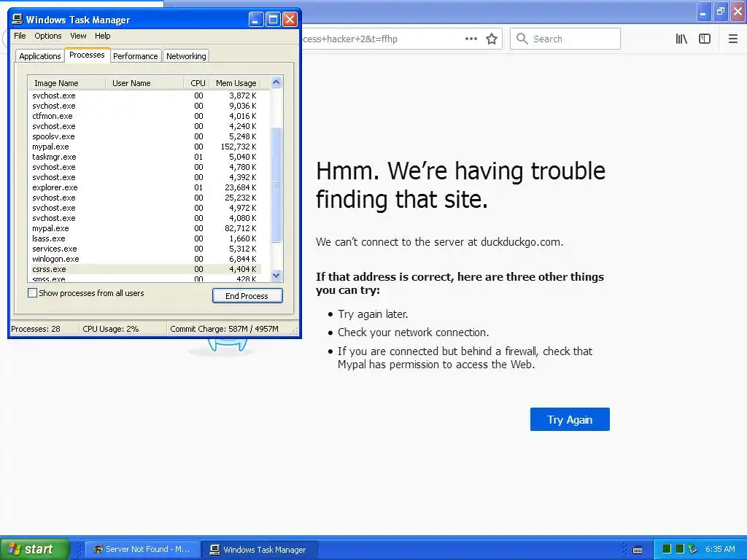Screen dimensions: 747x560
Task: Click the CPU Usage: 2% status
Action: pos(111,329)
